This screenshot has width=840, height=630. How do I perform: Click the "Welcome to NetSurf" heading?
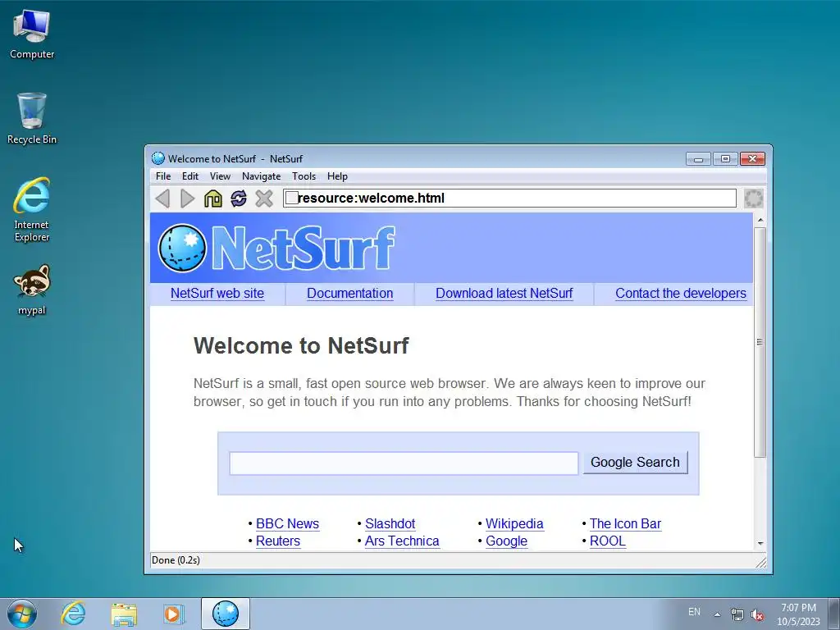(301, 345)
